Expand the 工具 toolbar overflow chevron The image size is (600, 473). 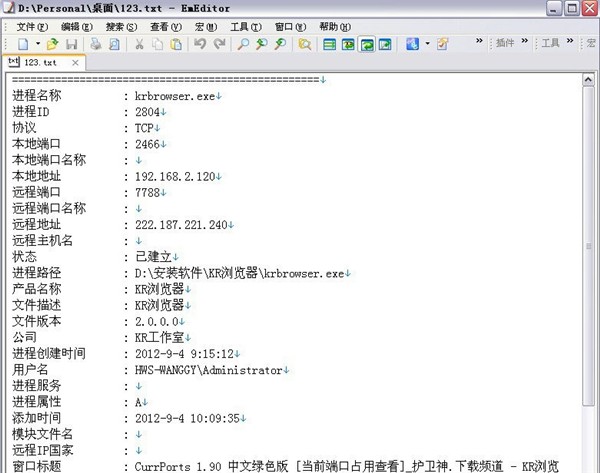(570, 40)
